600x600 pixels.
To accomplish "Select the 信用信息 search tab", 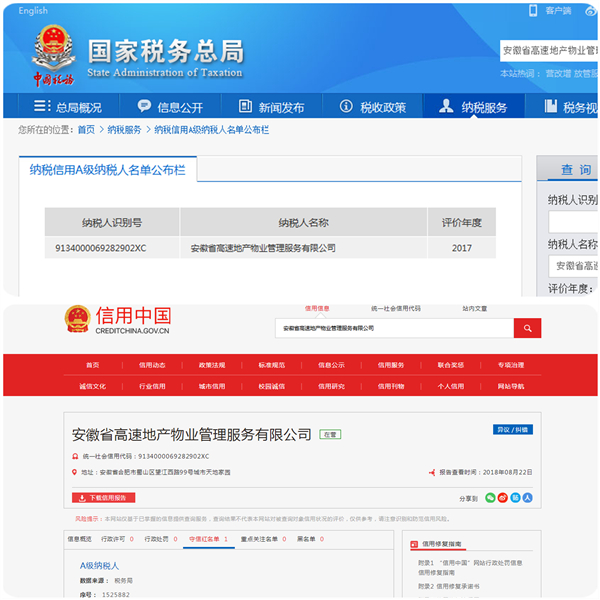I will click(x=317, y=308).
